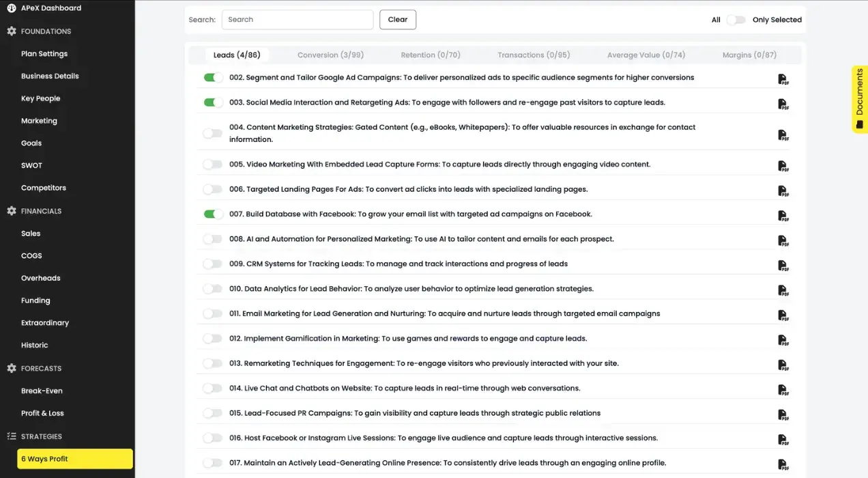Switch to Margins (0/87) tab
The image size is (868, 478).
749,55
